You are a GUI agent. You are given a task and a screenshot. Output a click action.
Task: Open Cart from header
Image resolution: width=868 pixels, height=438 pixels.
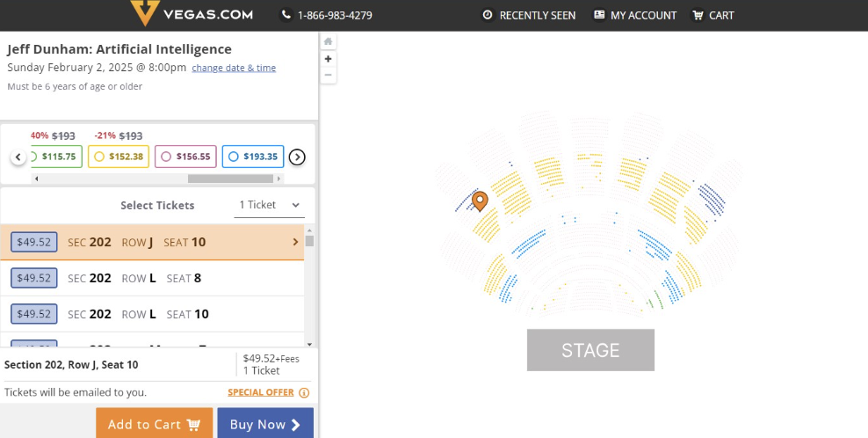[x=713, y=16]
